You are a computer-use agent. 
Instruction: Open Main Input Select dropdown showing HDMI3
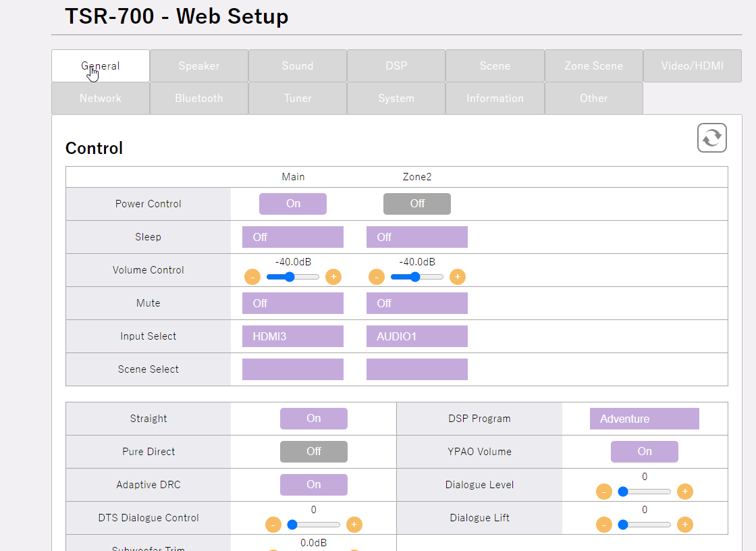pos(293,336)
